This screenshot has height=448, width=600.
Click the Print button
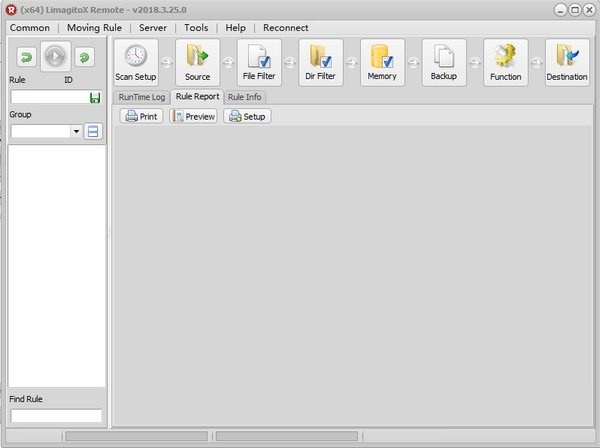click(141, 116)
